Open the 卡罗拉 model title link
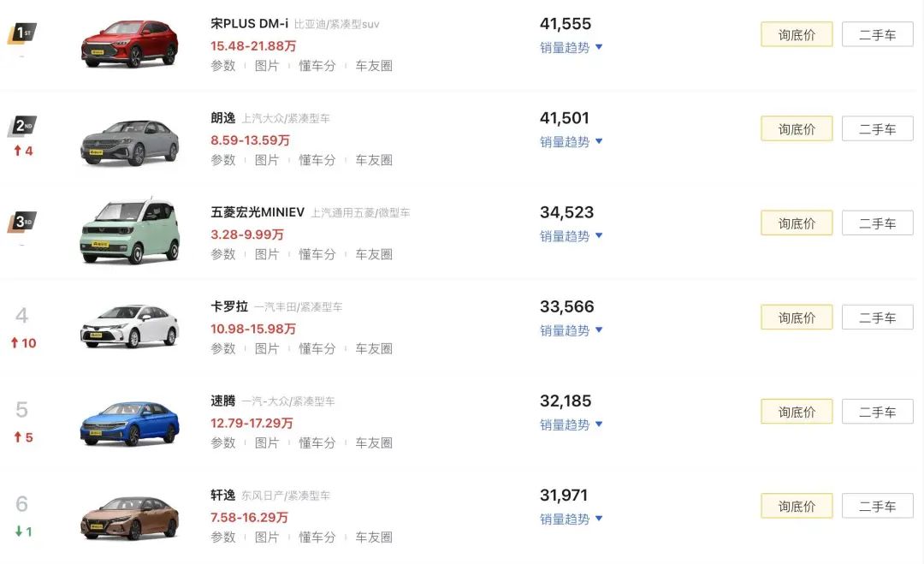The width and height of the screenshot is (924, 564). coord(229,306)
